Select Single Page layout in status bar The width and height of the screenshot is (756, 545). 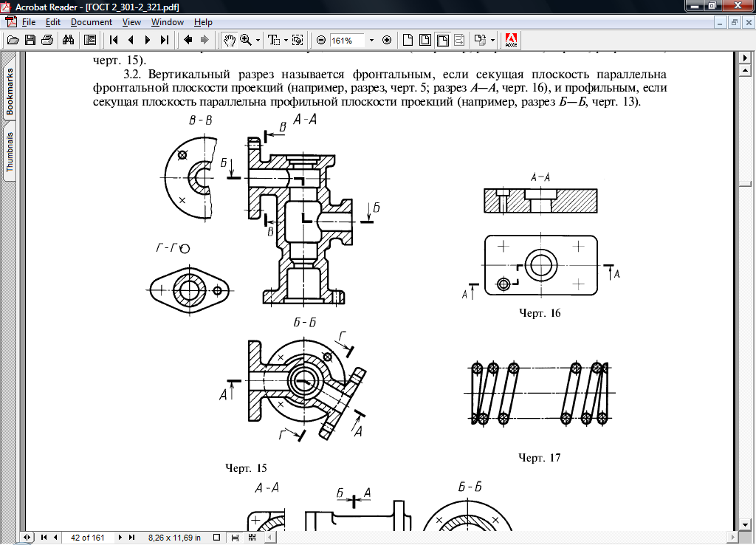coord(217,538)
